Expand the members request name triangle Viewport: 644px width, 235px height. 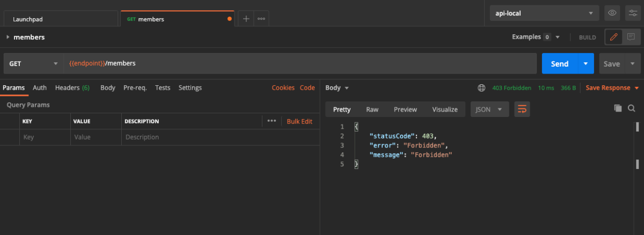pos(8,37)
